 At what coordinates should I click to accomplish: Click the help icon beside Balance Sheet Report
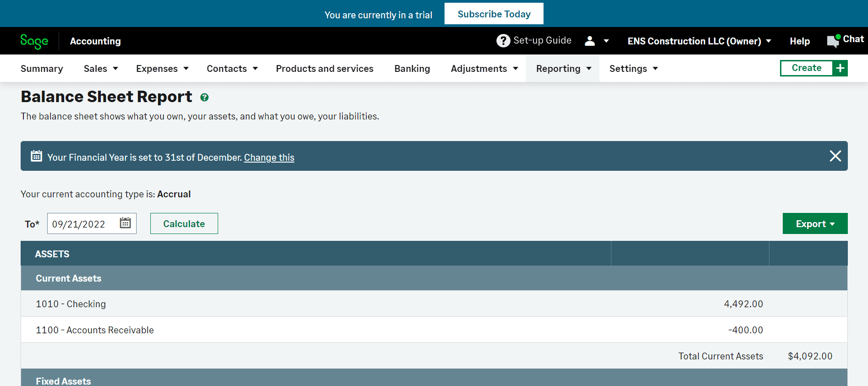tap(204, 97)
